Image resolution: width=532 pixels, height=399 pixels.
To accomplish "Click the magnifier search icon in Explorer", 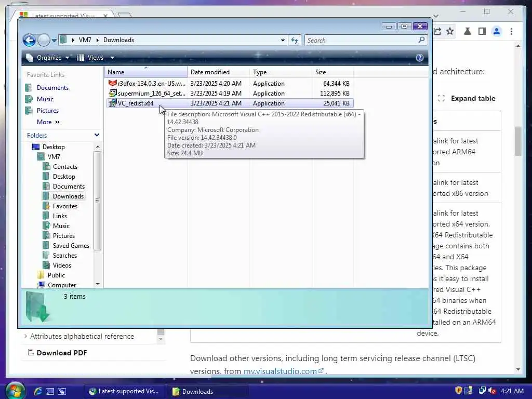I will pyautogui.click(x=422, y=40).
